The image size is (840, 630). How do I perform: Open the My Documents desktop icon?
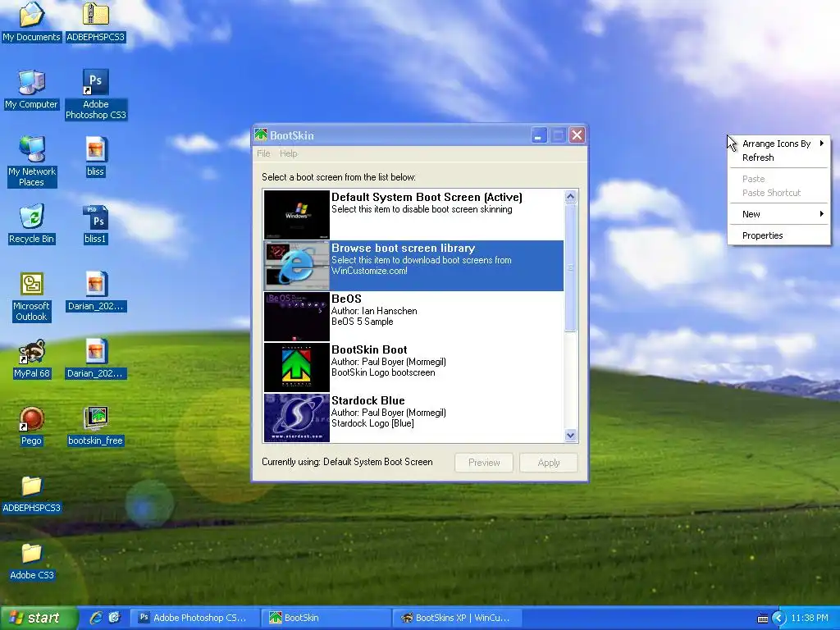point(32,21)
